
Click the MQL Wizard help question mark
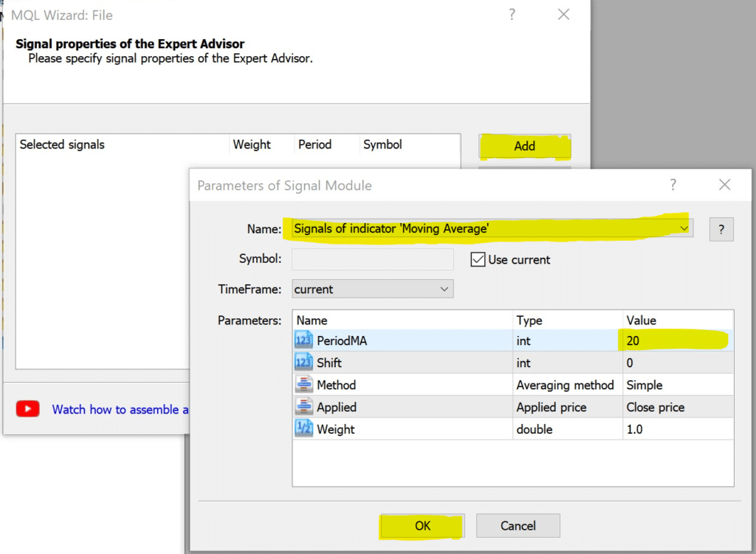point(512,15)
